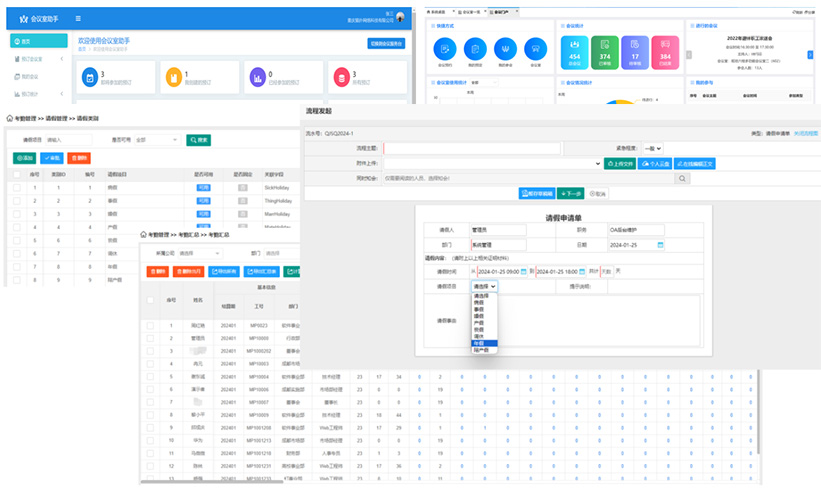The image size is (821, 490).
Task: Tick the select-all checkbox in the attendance summary header
Action: point(150,300)
